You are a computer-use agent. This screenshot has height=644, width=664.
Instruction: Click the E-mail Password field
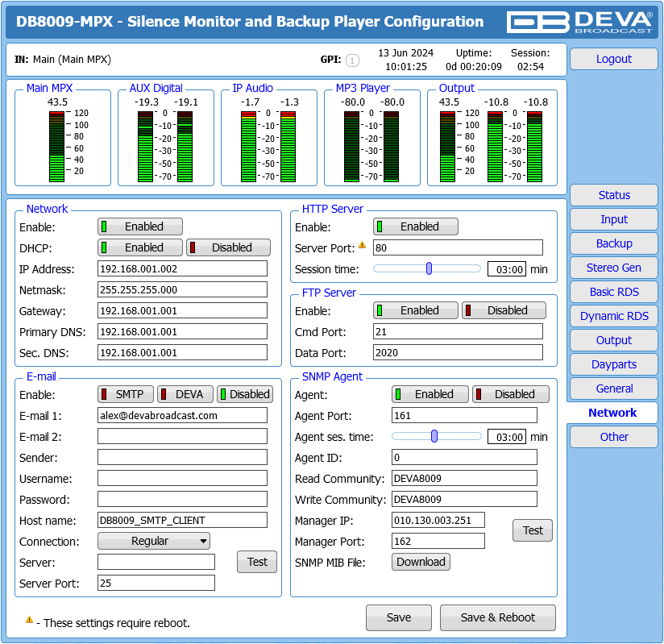click(x=182, y=500)
